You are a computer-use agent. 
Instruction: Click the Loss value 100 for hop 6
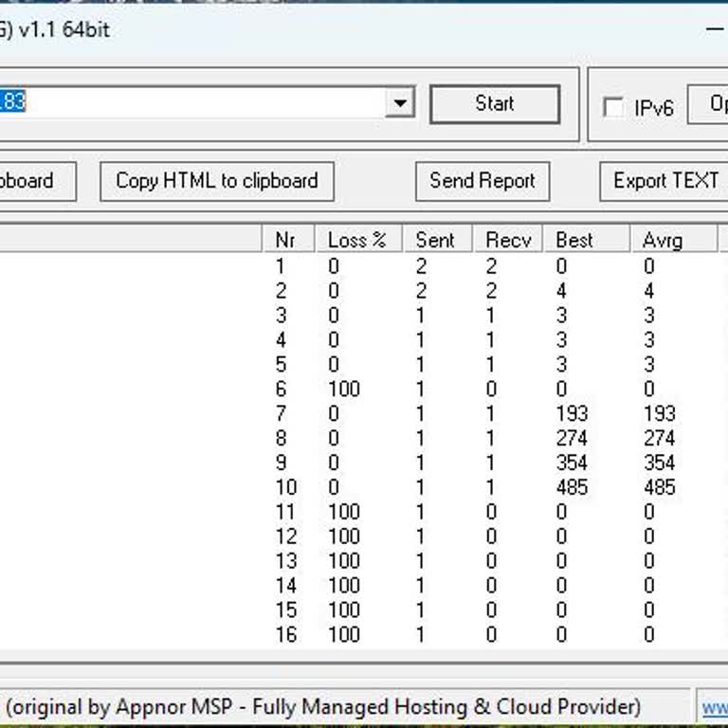tap(344, 389)
